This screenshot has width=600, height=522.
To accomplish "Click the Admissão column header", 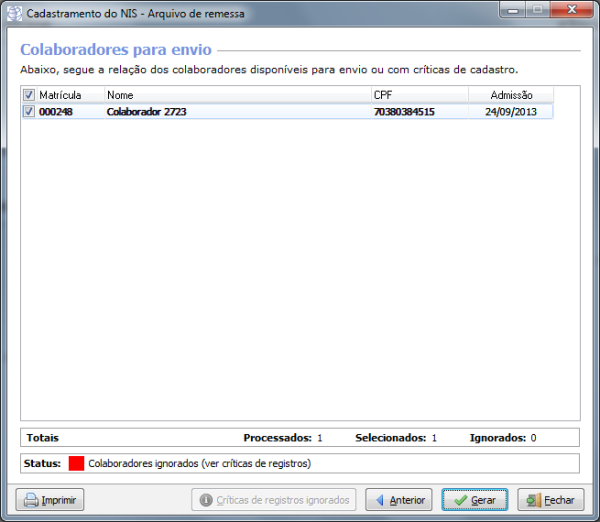I will [510, 95].
